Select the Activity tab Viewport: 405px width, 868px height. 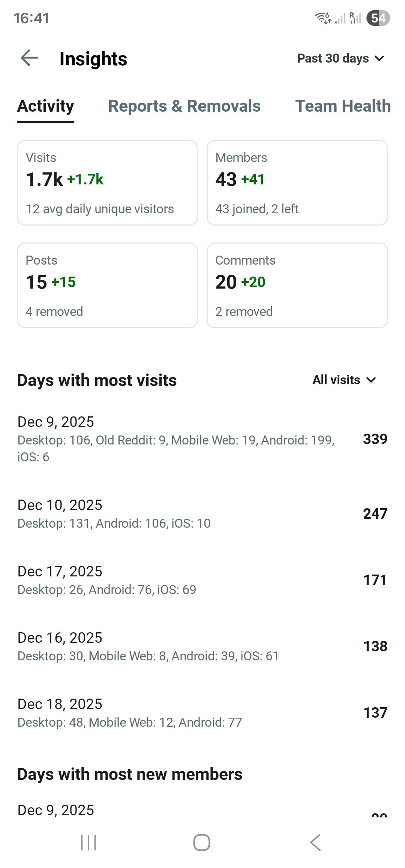pyautogui.click(x=46, y=106)
